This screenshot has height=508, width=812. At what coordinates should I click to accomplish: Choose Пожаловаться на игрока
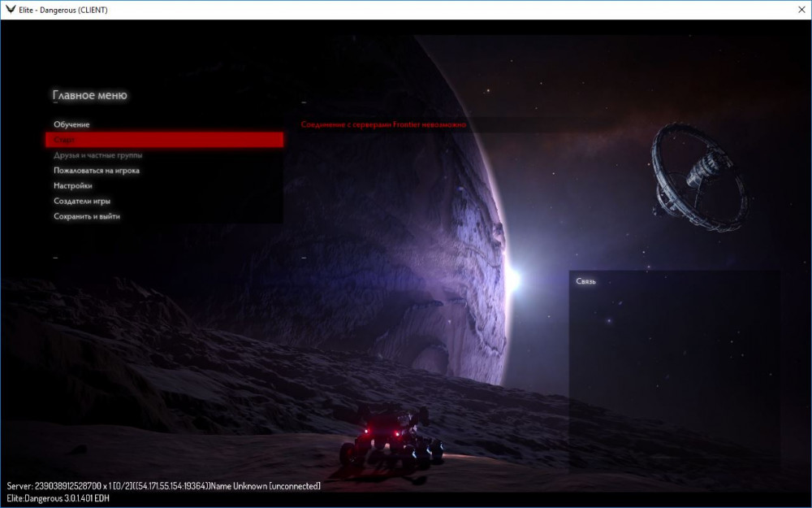point(97,170)
